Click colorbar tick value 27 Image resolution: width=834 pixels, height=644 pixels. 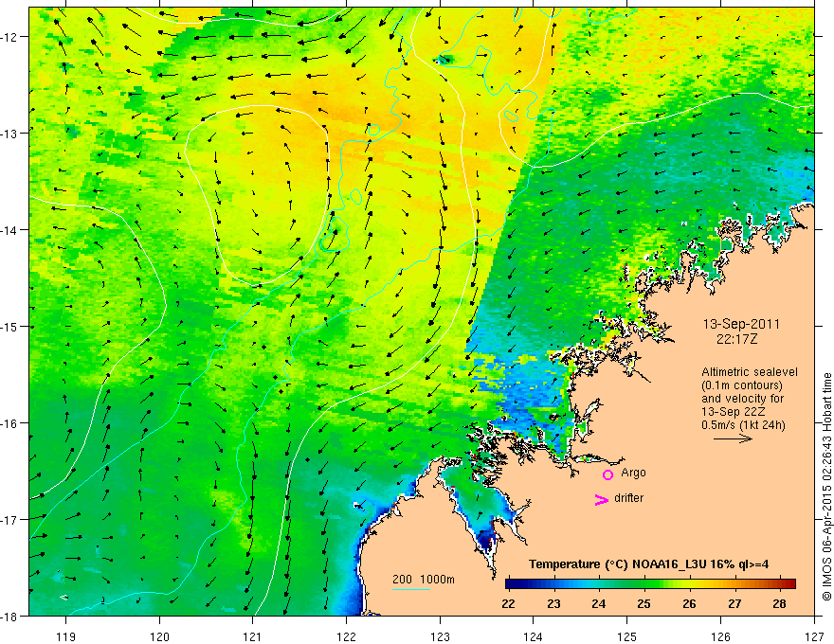(734, 604)
